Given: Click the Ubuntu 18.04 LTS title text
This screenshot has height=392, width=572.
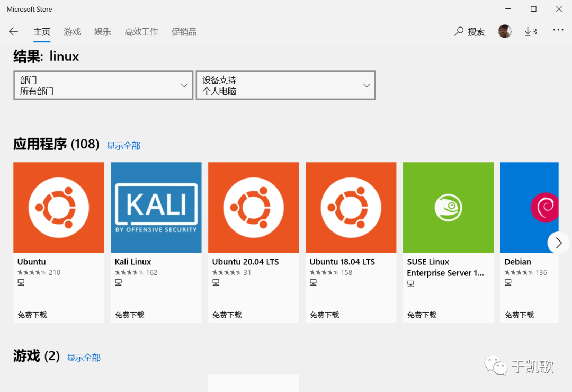Looking at the screenshot, I should [x=342, y=262].
